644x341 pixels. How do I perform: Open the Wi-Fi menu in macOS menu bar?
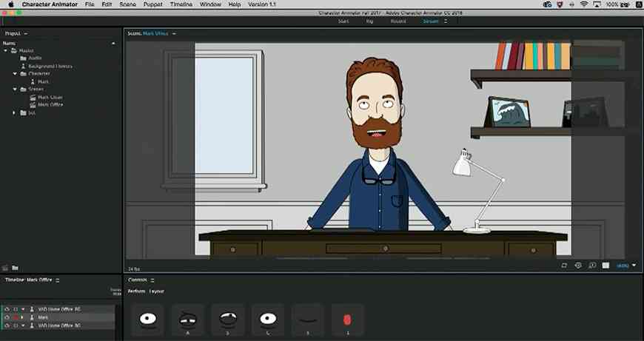pos(583,4)
